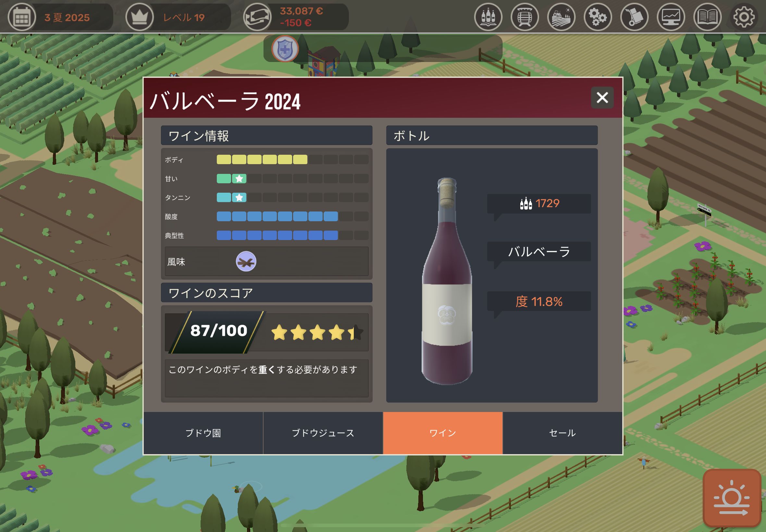
Task: Open the money banknotes icon
Action: [x=257, y=17]
